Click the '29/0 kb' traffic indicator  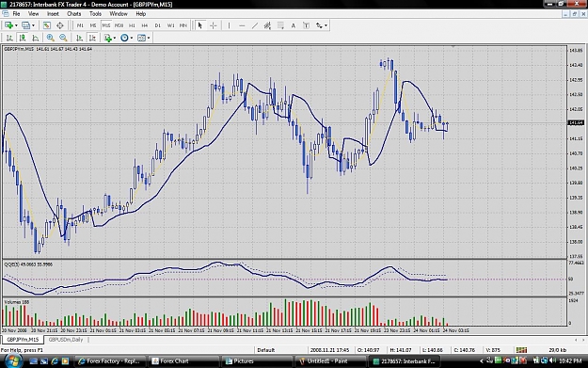[557, 350]
